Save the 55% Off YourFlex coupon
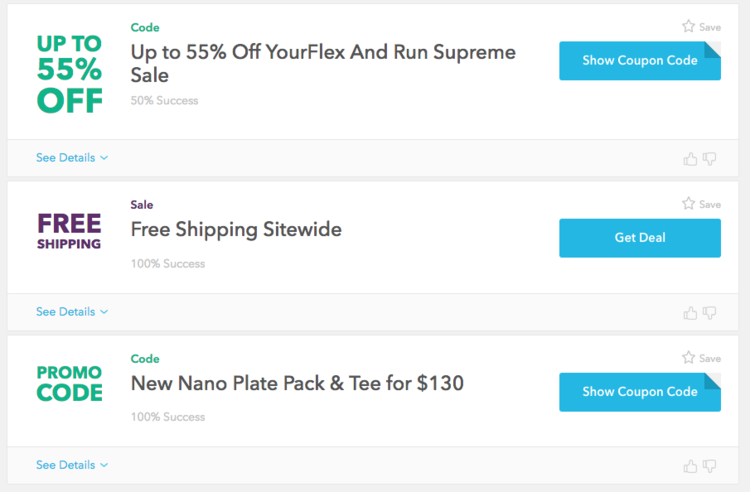This screenshot has width=750, height=492. [x=701, y=27]
